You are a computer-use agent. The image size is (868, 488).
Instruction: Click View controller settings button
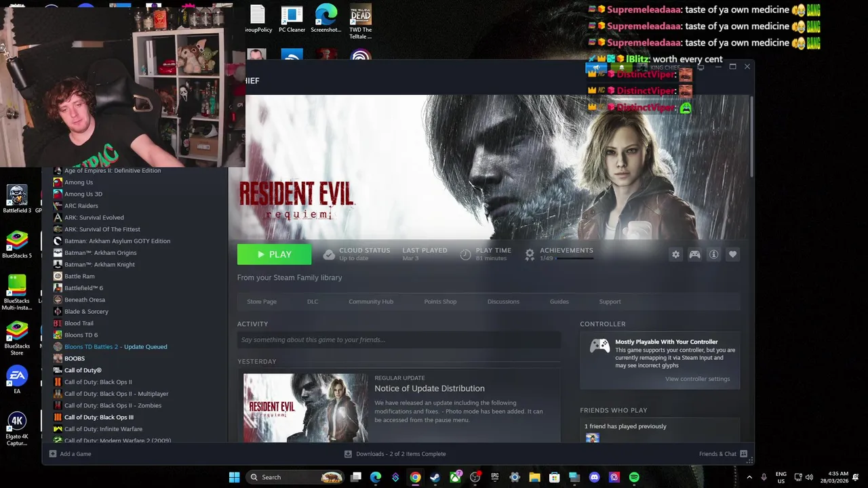697,379
